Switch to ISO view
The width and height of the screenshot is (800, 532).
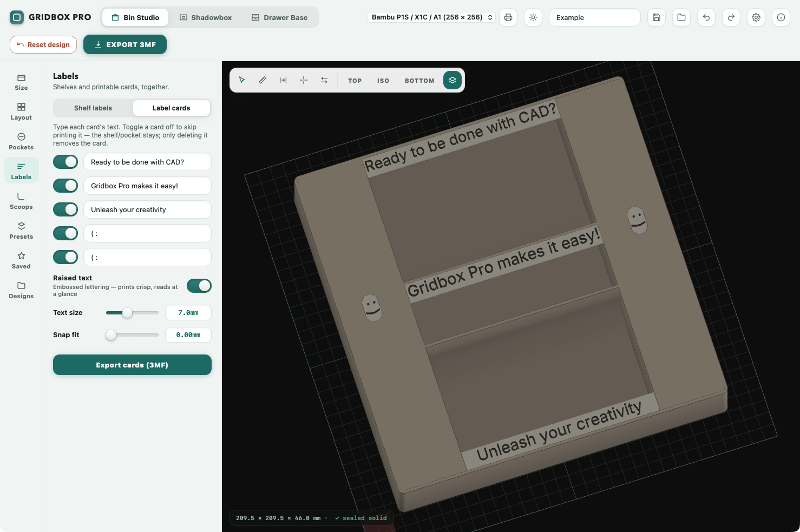(x=383, y=81)
